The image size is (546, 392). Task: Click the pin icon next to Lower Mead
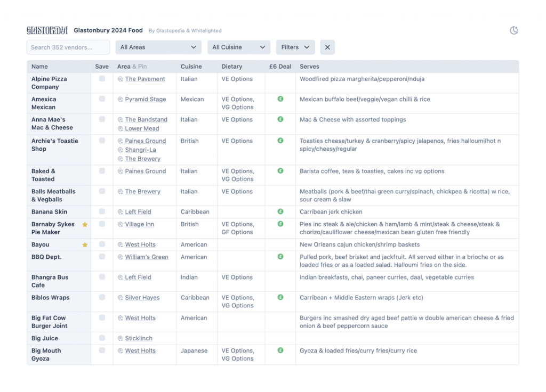tap(120, 129)
